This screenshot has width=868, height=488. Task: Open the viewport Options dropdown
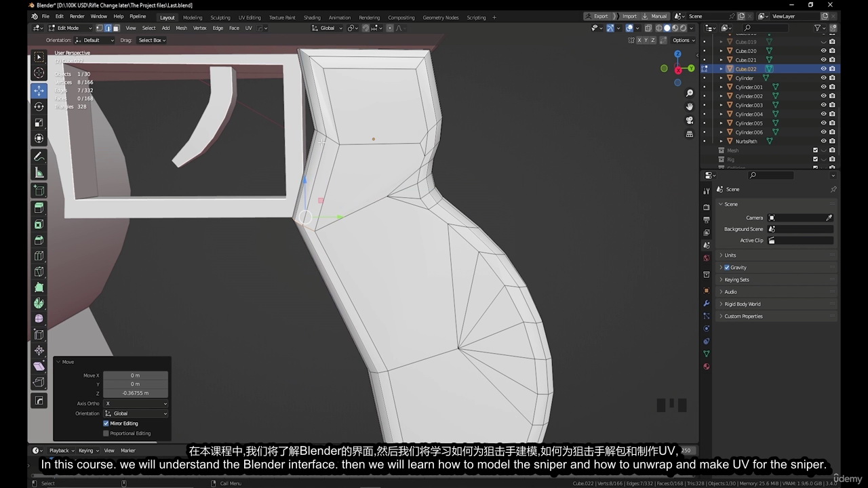684,40
